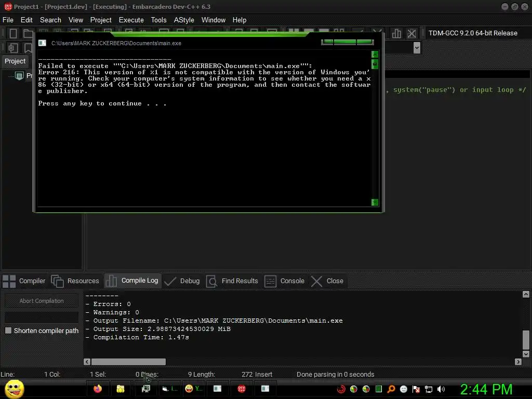Click the computer monitor taskbar icon
Image resolution: width=532 pixels, height=399 pixels.
(x=146, y=389)
